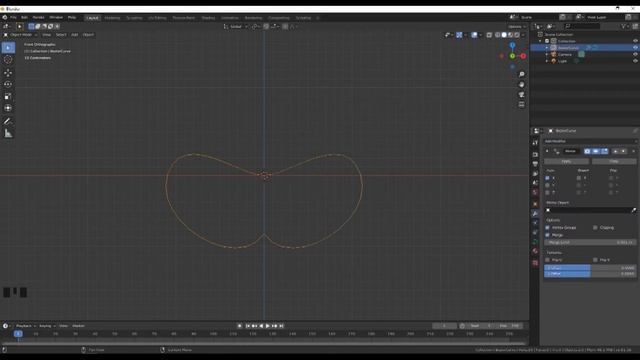Open the Object properties orange square tab

pyautogui.click(x=535, y=204)
